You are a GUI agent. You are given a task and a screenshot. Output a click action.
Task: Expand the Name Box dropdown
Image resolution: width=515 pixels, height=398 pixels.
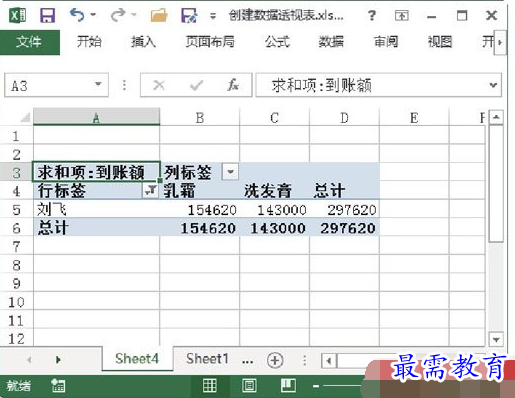[98, 84]
